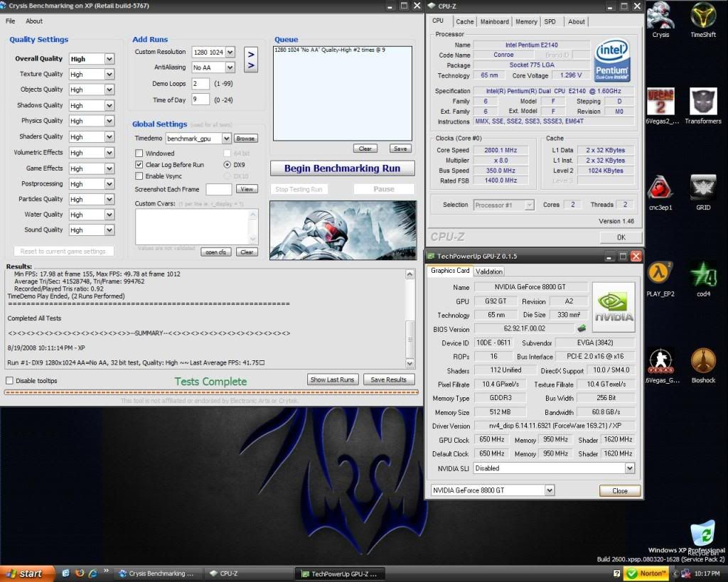Viewport: 728px width, 582px height.
Task: Tick the Disable tooltips checkbox
Action: click(x=9, y=381)
